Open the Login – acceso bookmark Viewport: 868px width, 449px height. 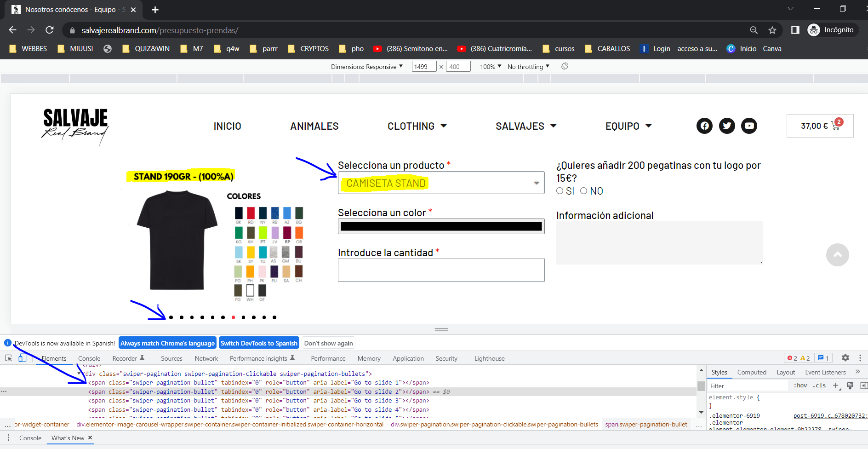pos(679,49)
